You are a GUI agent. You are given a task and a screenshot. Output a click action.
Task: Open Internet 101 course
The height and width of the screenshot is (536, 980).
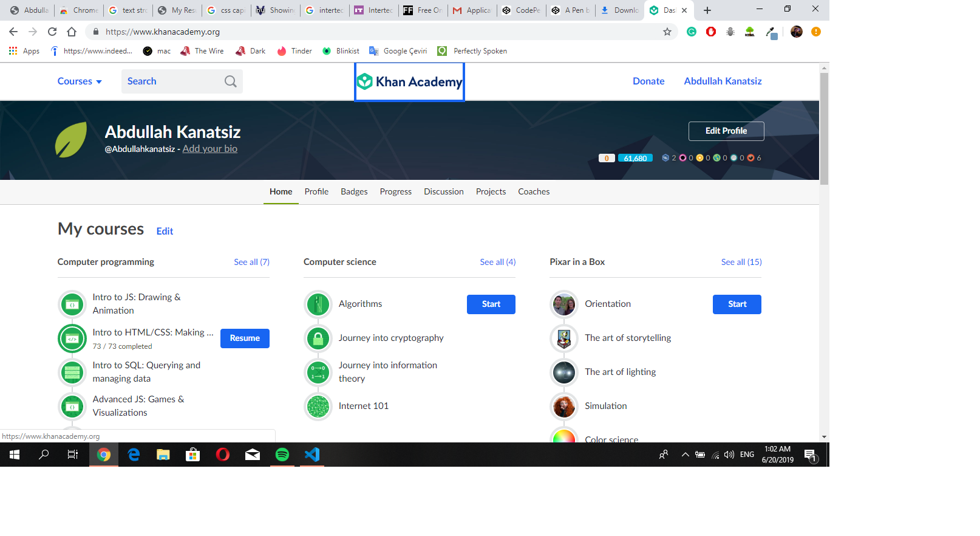(x=364, y=406)
